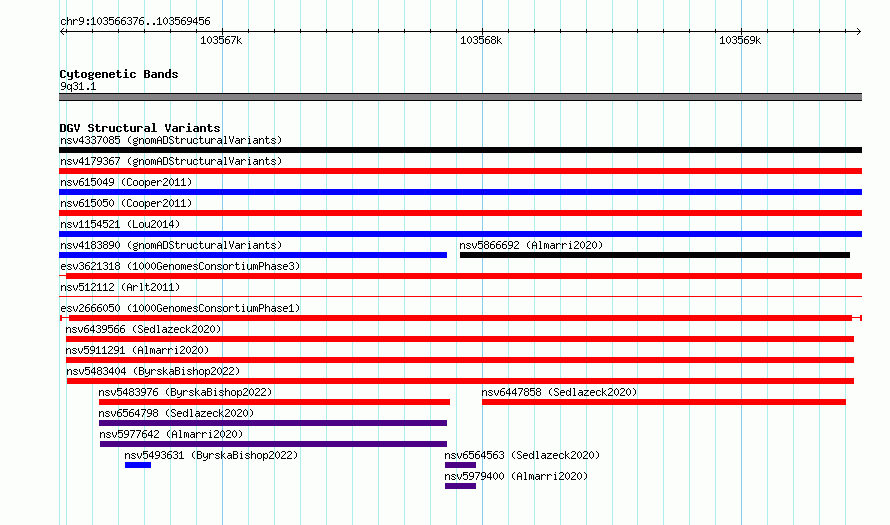
Task: Open the nsv615049 (Cooper2011) label
Action: point(126,182)
